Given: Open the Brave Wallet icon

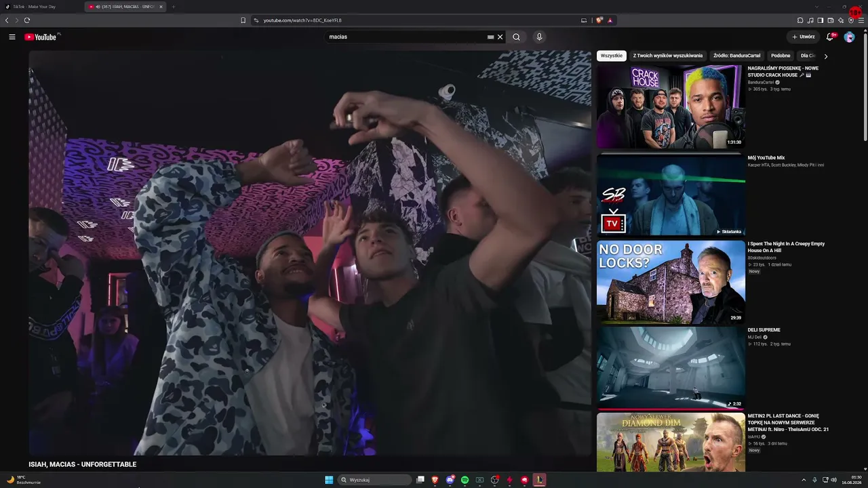Looking at the screenshot, I should pos(831,20).
